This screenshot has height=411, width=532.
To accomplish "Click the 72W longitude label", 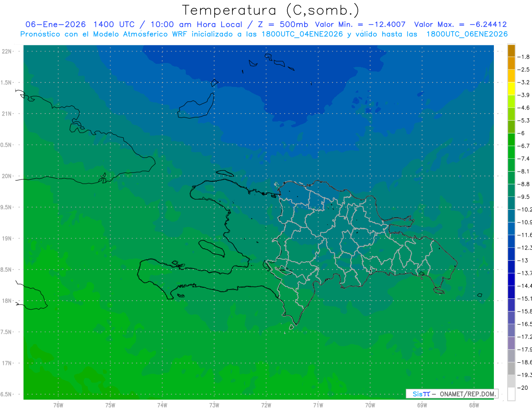I will coord(266,405).
